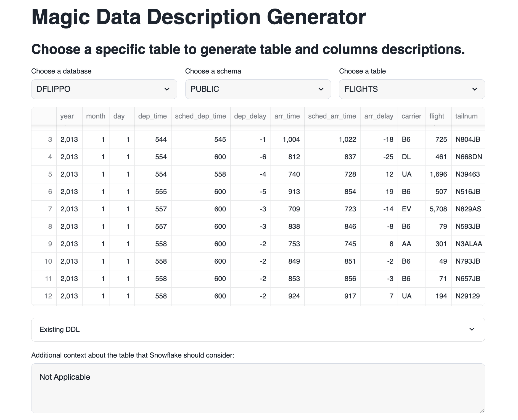518x420 pixels.
Task: Click tailnum cell N657JB
Action: click(x=468, y=279)
